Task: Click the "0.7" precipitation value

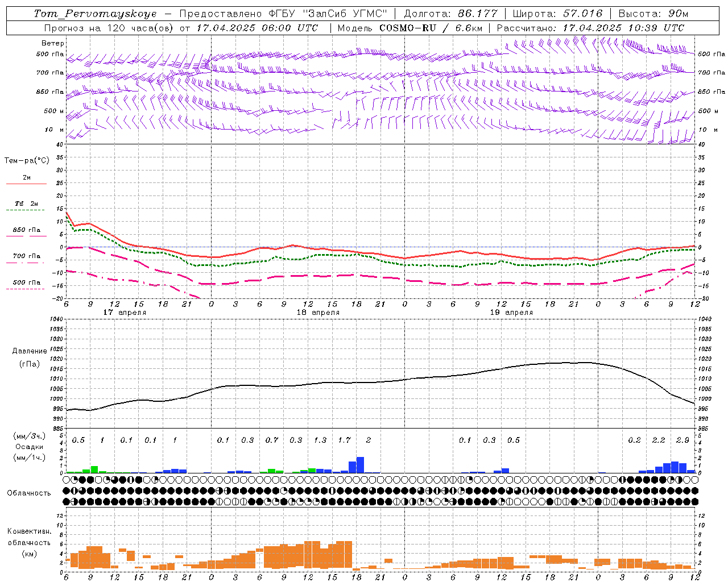Action: [272, 440]
